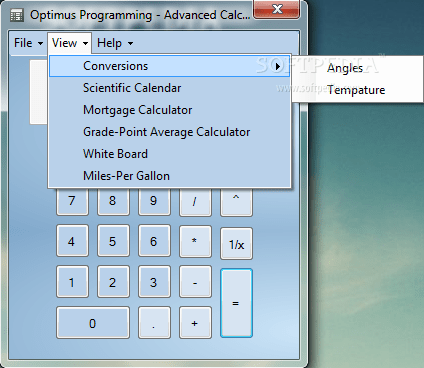Tap the 3 digit button
The height and width of the screenshot is (368, 424).
154,282
